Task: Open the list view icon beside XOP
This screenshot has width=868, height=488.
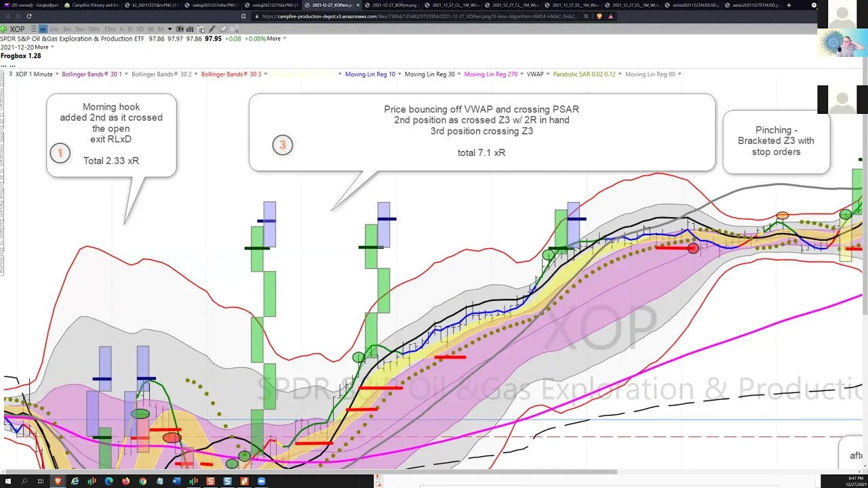Action: 33,29
